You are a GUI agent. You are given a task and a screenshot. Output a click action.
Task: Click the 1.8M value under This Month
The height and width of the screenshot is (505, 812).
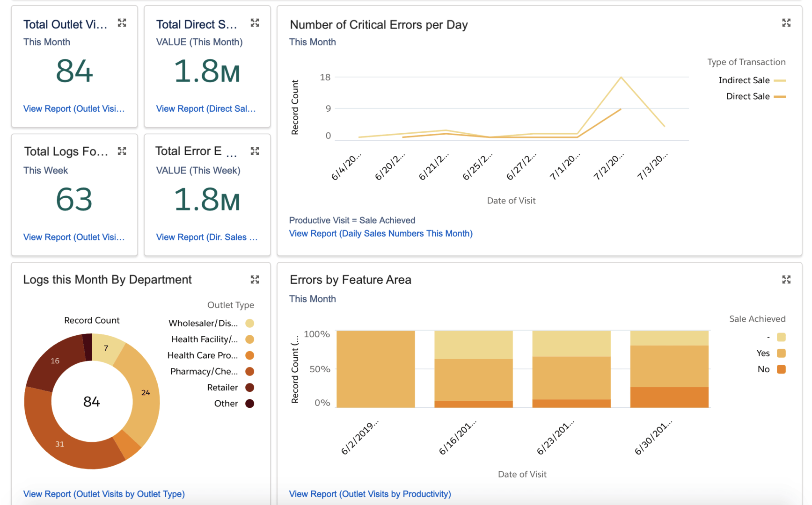click(207, 71)
